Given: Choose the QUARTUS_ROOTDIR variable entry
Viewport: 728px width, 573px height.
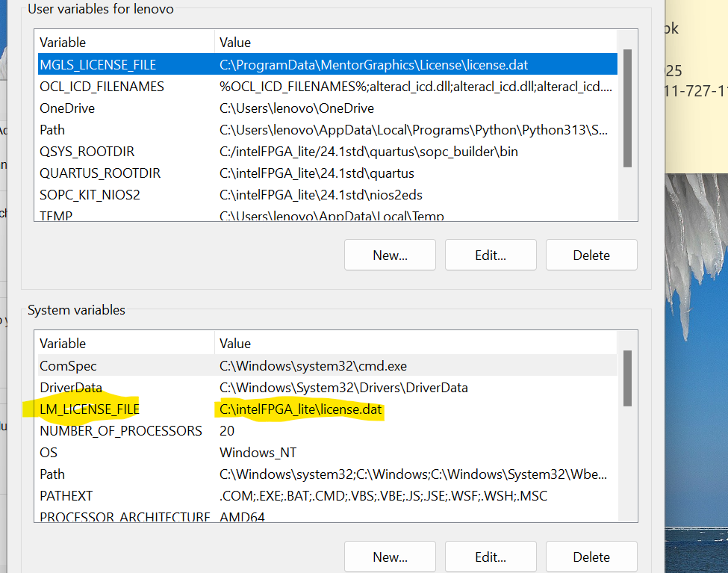Looking at the screenshot, I should (x=100, y=173).
